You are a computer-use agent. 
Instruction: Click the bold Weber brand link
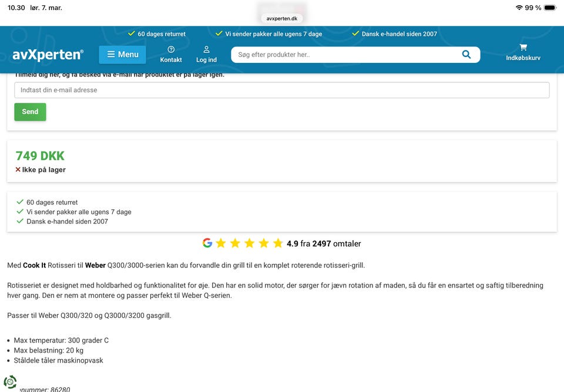[95, 265]
